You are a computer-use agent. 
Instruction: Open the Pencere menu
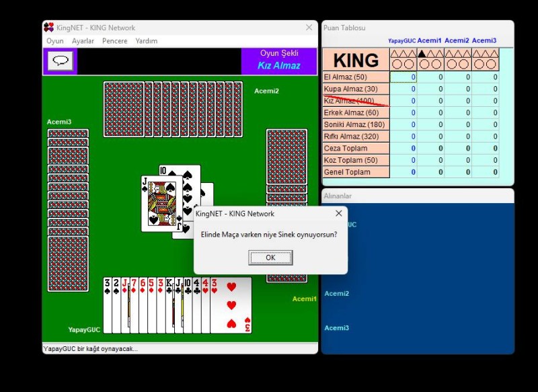point(114,41)
